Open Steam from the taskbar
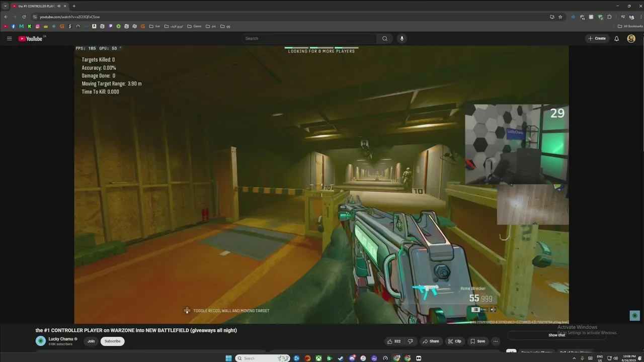Image resolution: width=644 pixels, height=362 pixels. 341,358
